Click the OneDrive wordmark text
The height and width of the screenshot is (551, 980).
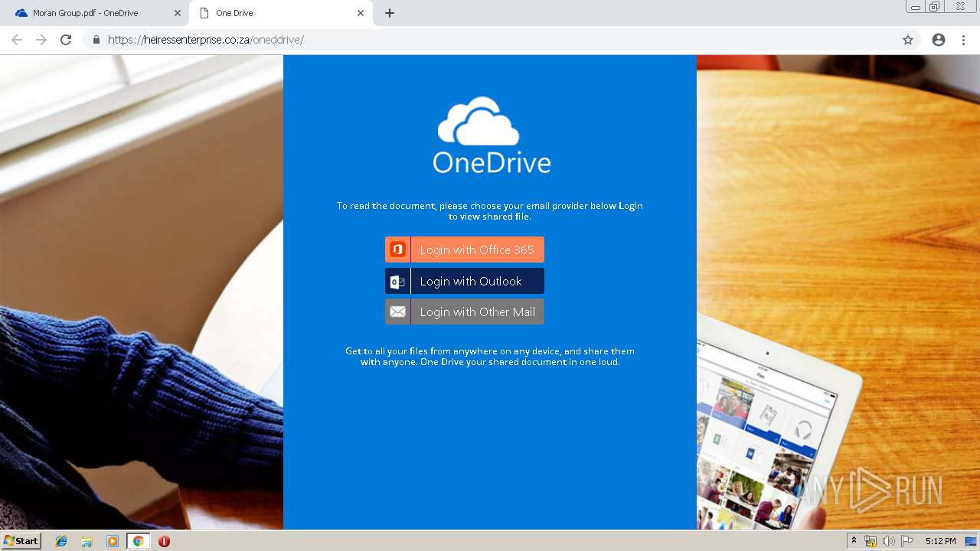pyautogui.click(x=492, y=162)
